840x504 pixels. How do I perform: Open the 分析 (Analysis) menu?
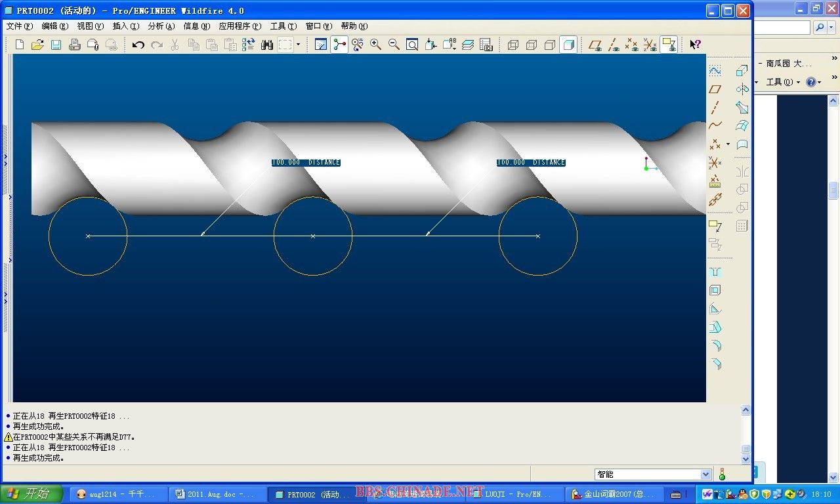161,26
